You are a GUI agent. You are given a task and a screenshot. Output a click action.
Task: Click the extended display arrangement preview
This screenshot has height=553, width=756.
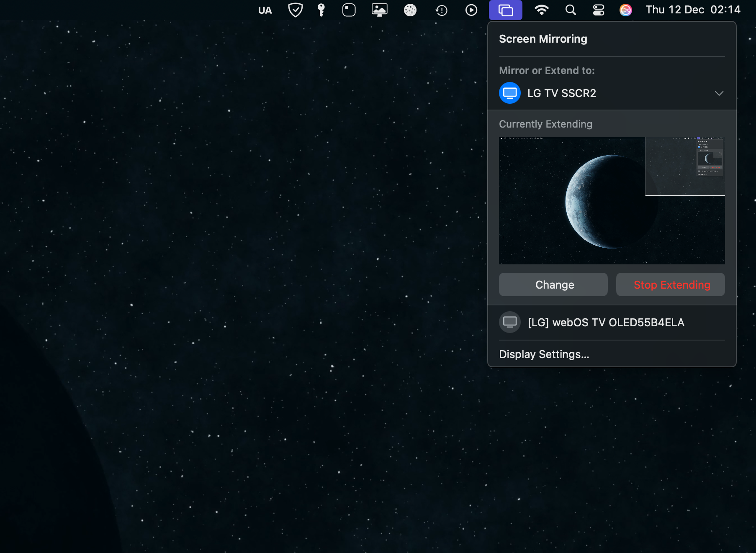click(x=612, y=201)
